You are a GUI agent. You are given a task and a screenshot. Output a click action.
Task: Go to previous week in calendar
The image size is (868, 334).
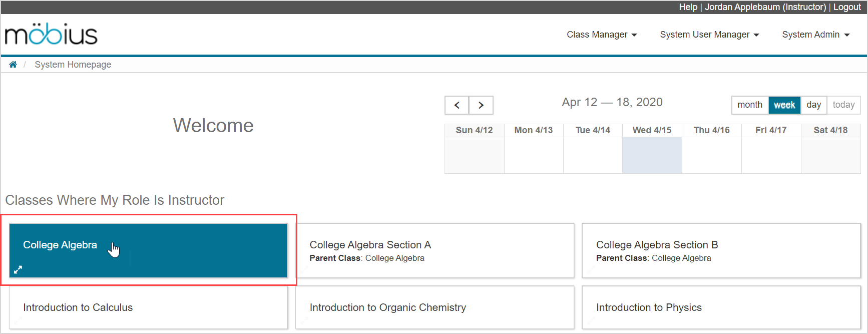pyautogui.click(x=457, y=105)
